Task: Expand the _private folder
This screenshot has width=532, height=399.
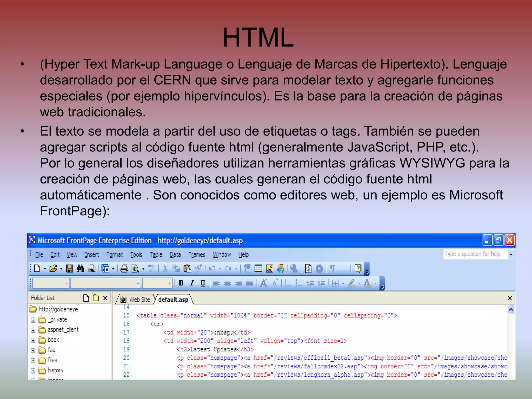Action: tap(33, 320)
